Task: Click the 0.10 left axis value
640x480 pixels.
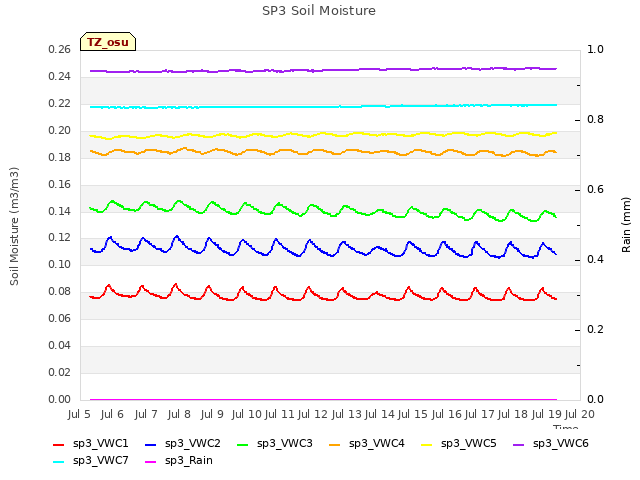Action: coord(60,264)
